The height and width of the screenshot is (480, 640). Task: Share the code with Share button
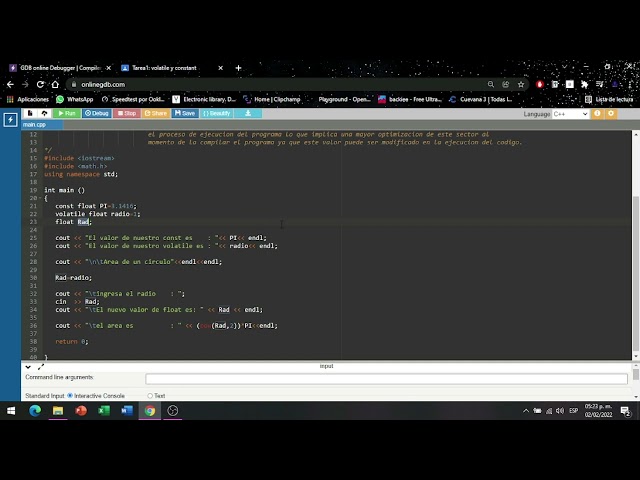point(156,113)
